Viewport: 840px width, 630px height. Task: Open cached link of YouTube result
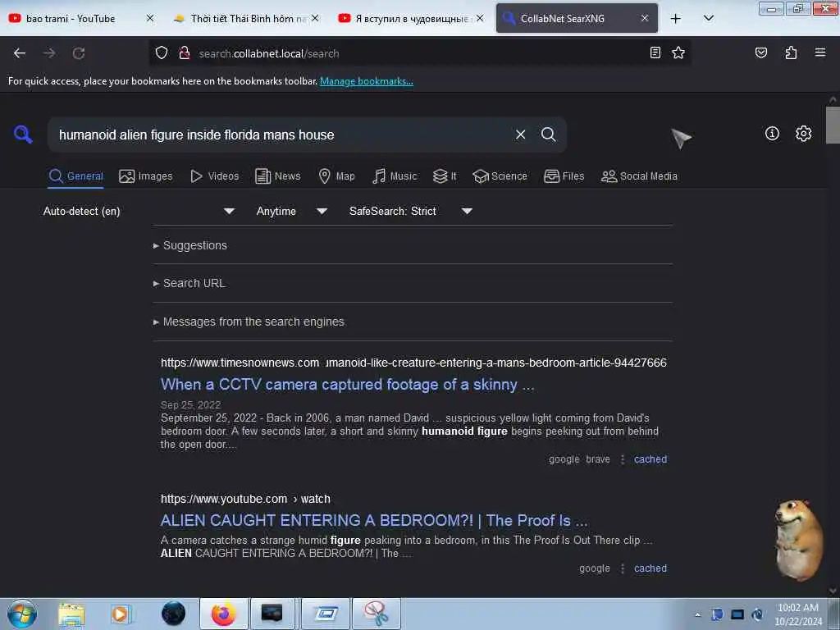click(651, 568)
